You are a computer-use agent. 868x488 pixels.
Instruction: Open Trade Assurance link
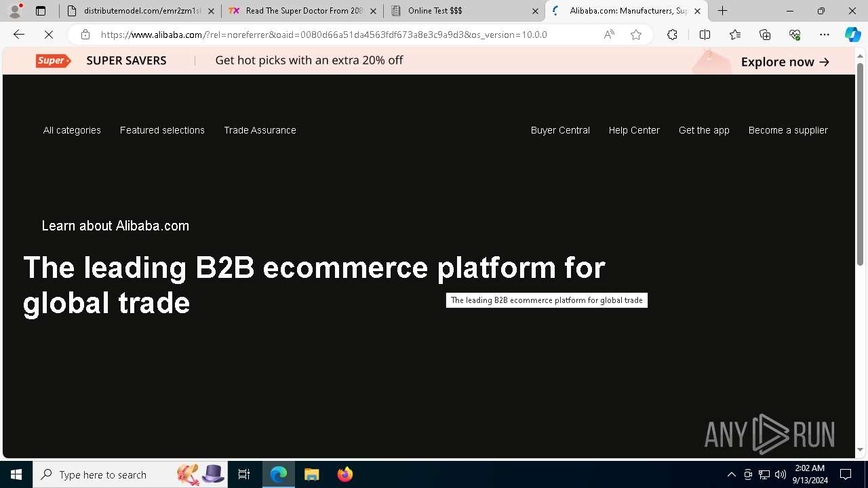point(260,130)
